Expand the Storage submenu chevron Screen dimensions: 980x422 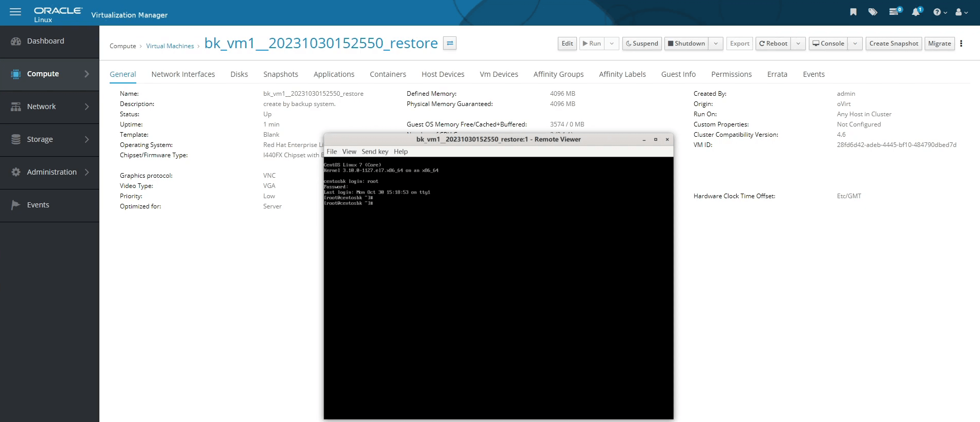coord(87,139)
